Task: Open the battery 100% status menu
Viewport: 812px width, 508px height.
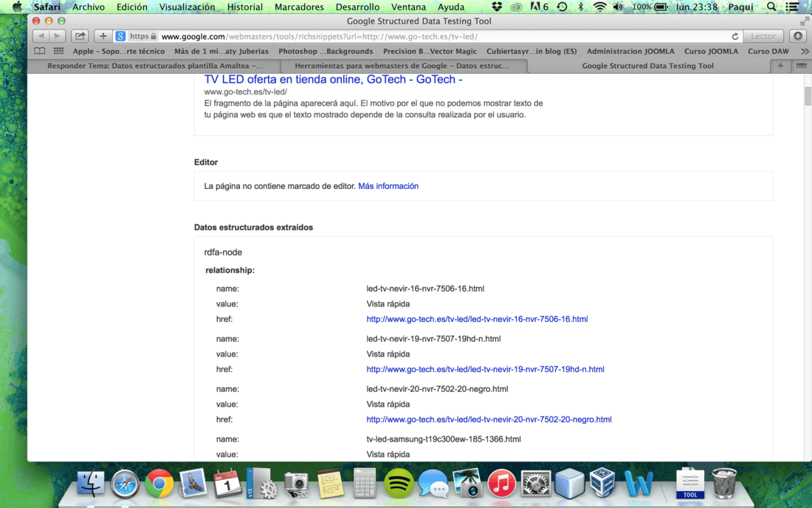Action: (650, 7)
